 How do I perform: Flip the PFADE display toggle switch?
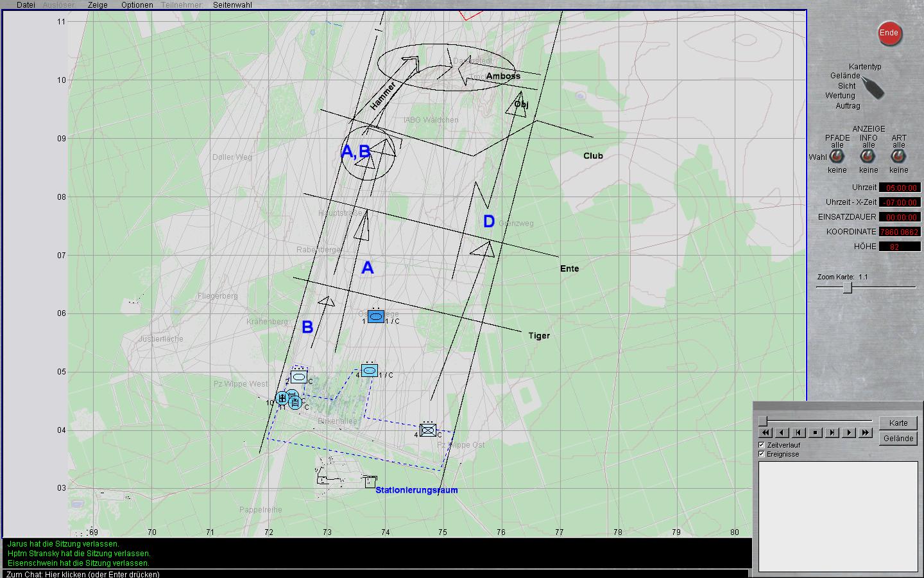(837, 157)
